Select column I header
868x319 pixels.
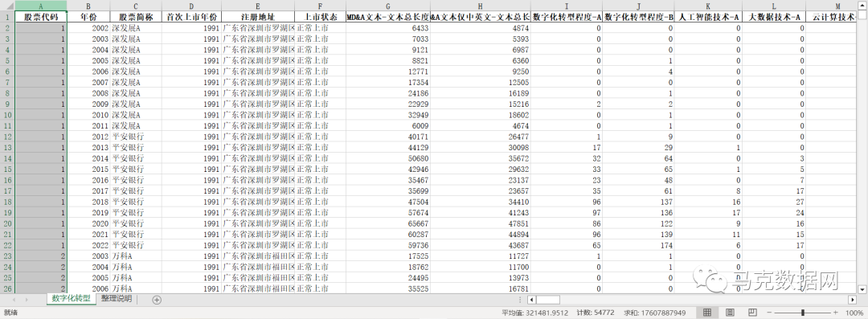pyautogui.click(x=567, y=6)
